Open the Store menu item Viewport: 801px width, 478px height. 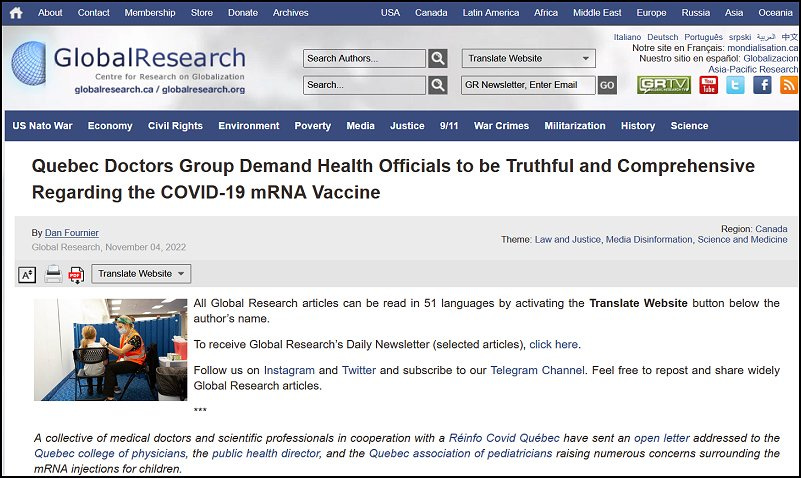pyautogui.click(x=202, y=13)
